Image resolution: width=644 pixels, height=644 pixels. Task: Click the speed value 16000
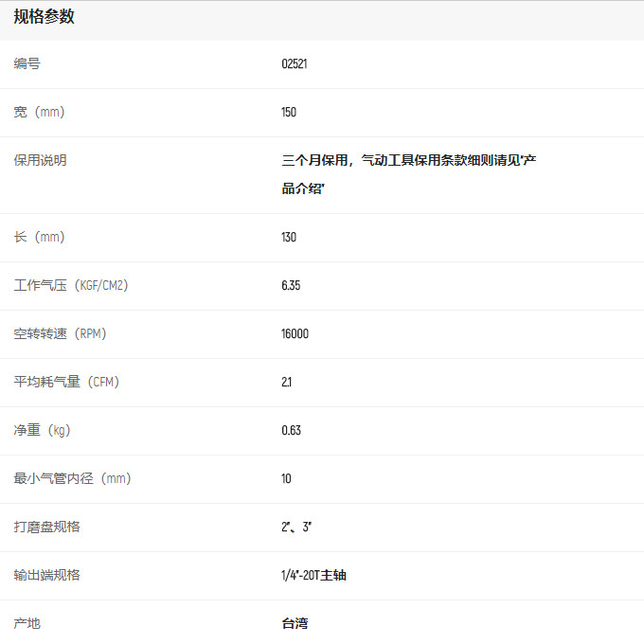click(295, 334)
